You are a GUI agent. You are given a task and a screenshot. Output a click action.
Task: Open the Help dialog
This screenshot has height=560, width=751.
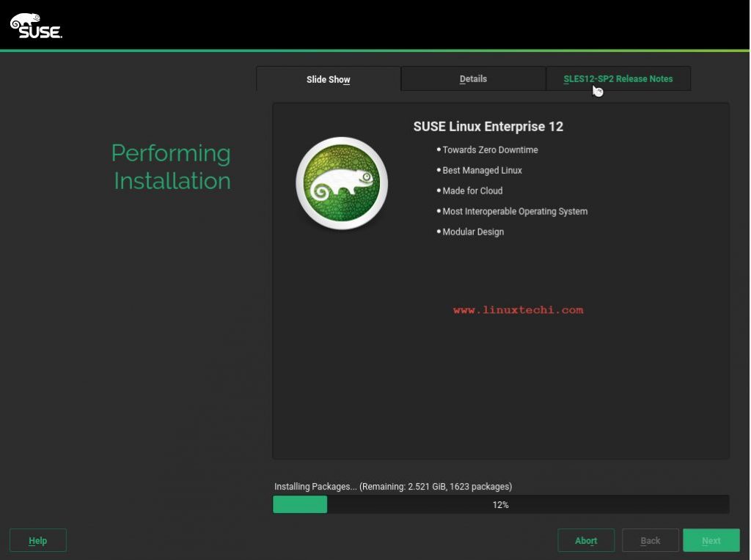[38, 540]
